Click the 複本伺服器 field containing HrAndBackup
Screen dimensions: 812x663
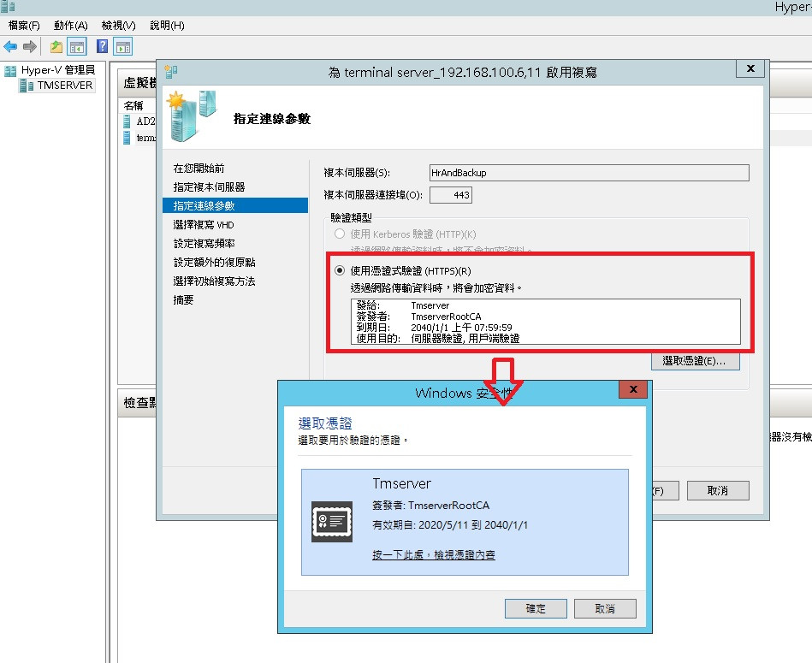[590, 173]
